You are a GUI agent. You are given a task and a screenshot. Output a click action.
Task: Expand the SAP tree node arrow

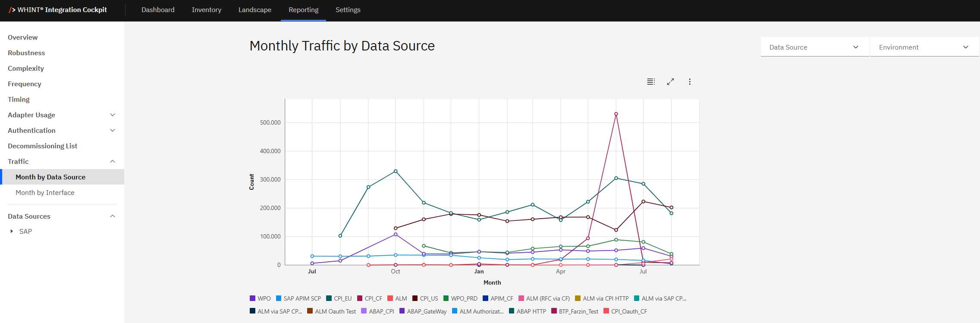[12, 232]
